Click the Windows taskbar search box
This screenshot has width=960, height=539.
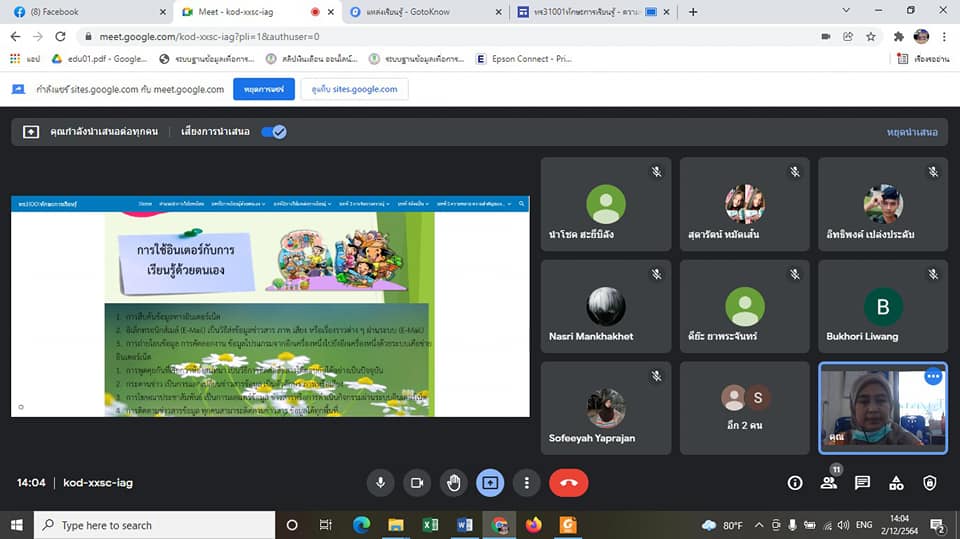click(x=155, y=525)
